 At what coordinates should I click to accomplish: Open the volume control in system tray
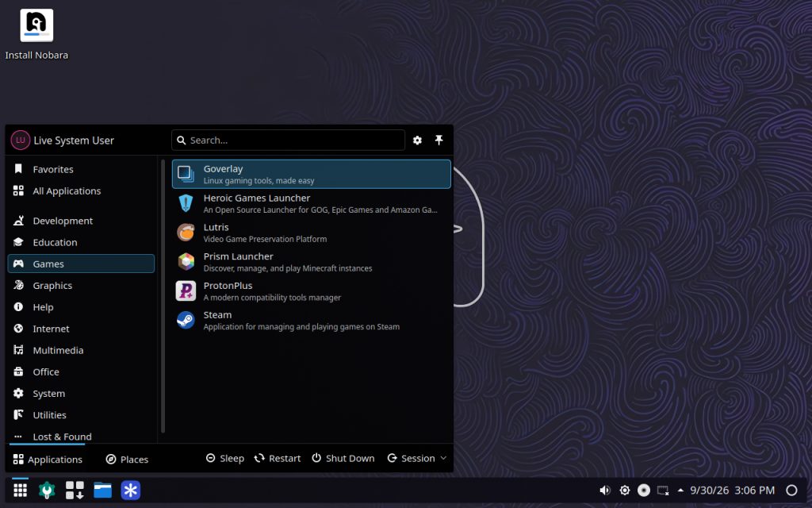(x=605, y=491)
